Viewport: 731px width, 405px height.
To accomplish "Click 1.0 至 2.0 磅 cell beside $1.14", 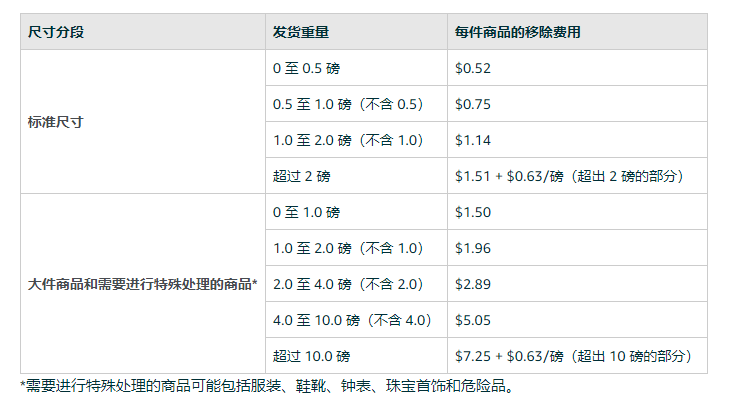I will point(348,140).
